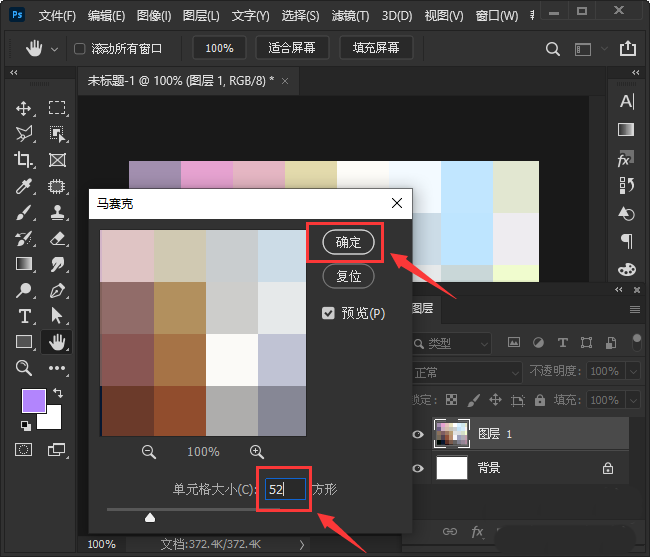Select the Eyedropper tool
The image size is (650, 557).
[25, 186]
